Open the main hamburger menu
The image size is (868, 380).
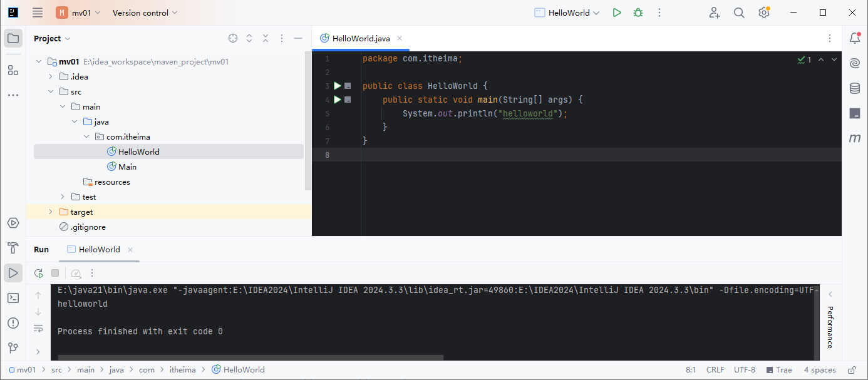38,13
